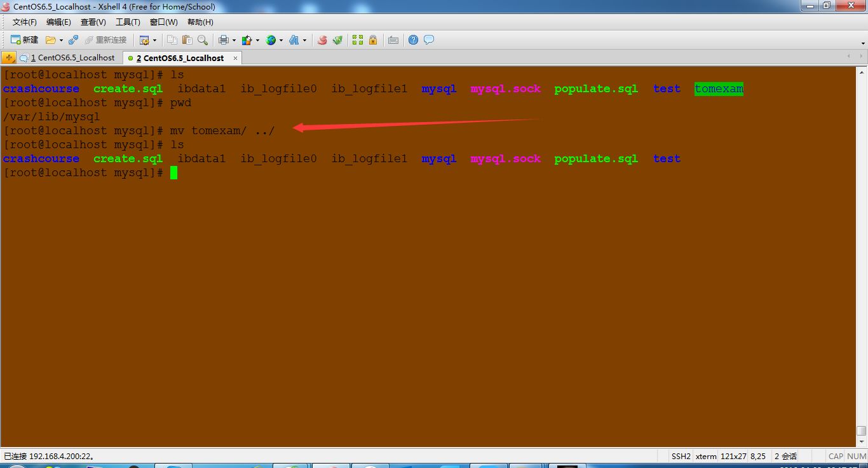Launch Xftp with red swirl icon
This screenshot has width=868, height=468.
point(322,40)
